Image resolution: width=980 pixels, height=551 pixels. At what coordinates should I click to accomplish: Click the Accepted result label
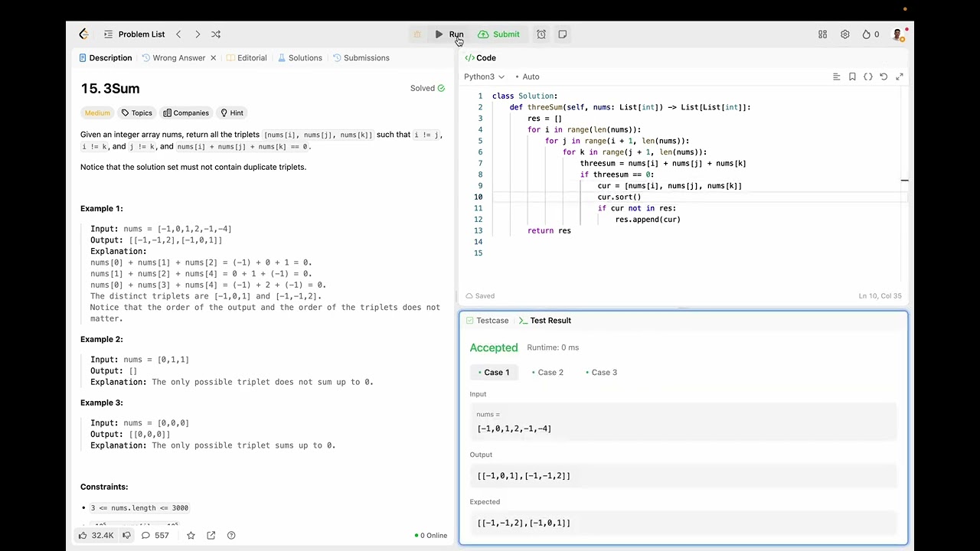[x=494, y=347]
